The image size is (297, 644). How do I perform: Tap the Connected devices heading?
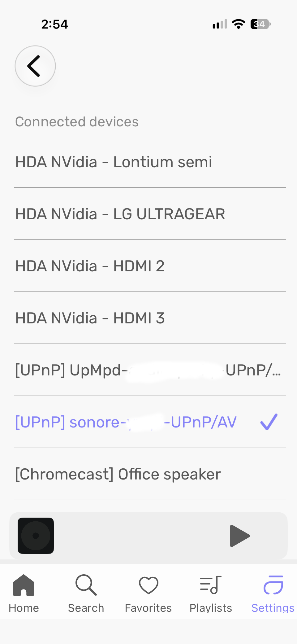[77, 122]
